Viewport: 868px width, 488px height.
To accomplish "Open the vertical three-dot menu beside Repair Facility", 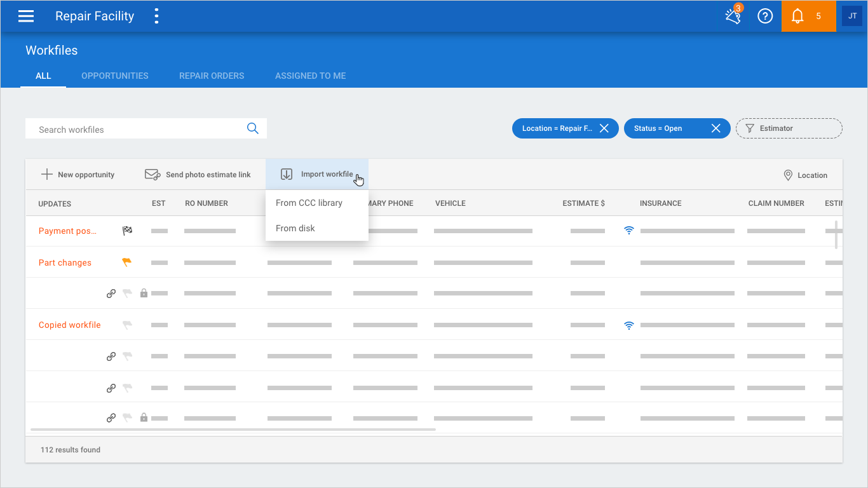I will tap(156, 17).
